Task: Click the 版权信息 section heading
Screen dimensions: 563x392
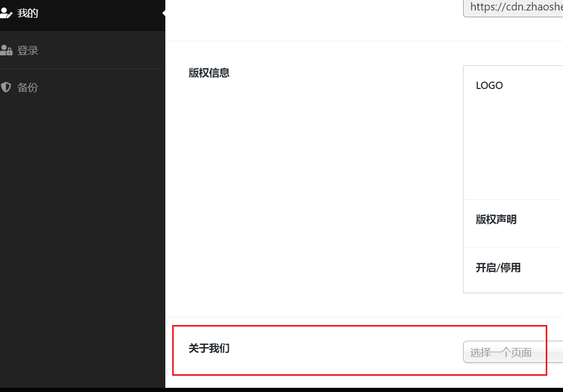Action: (209, 73)
